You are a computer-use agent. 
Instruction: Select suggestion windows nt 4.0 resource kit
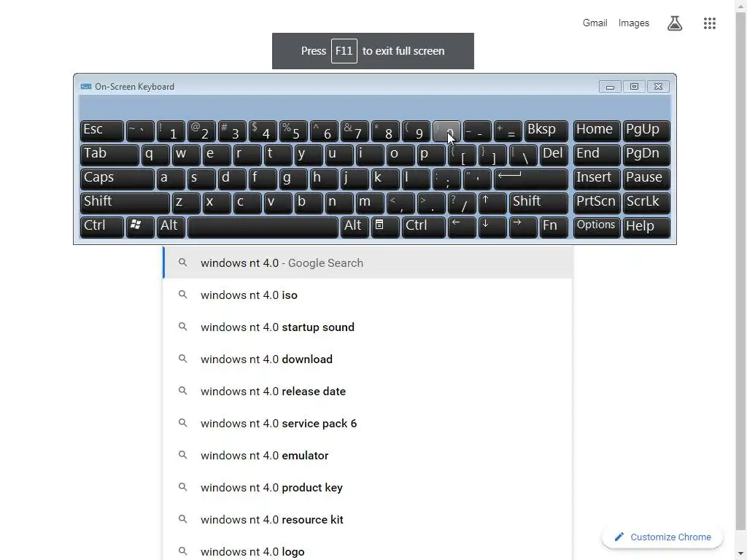[x=368, y=519]
